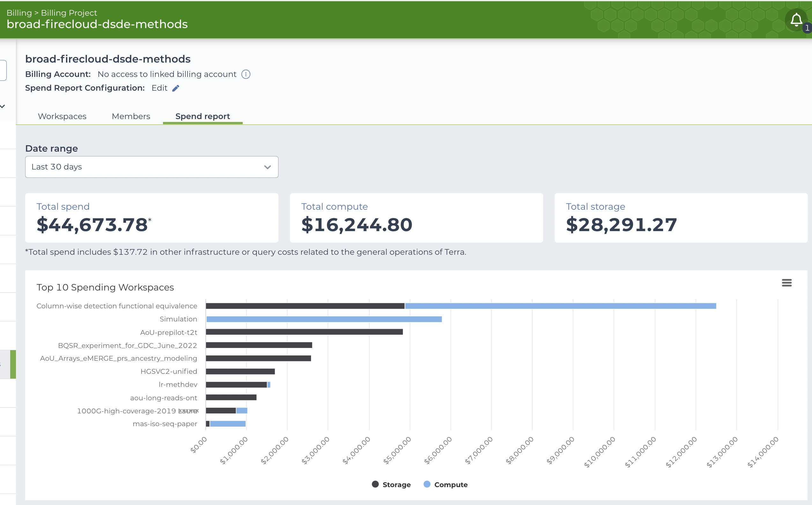The image size is (812, 505).
Task: Click the 'Column-wise detection functional equivalence' label
Action: (117, 306)
